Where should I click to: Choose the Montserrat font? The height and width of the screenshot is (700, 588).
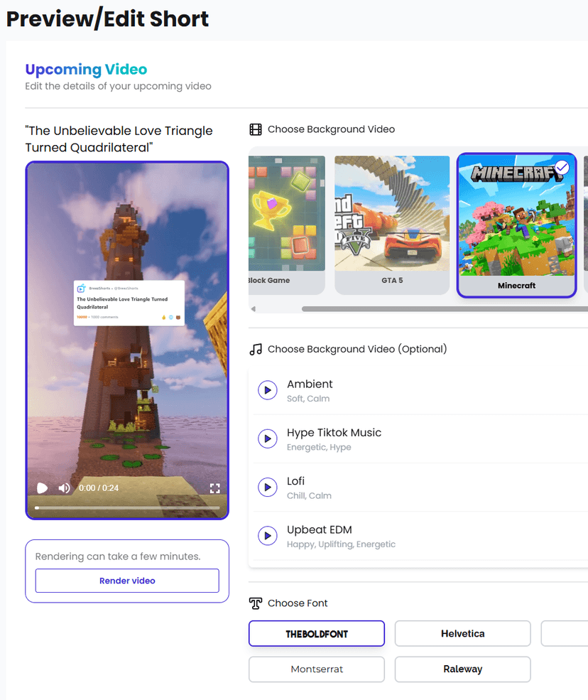(x=317, y=669)
